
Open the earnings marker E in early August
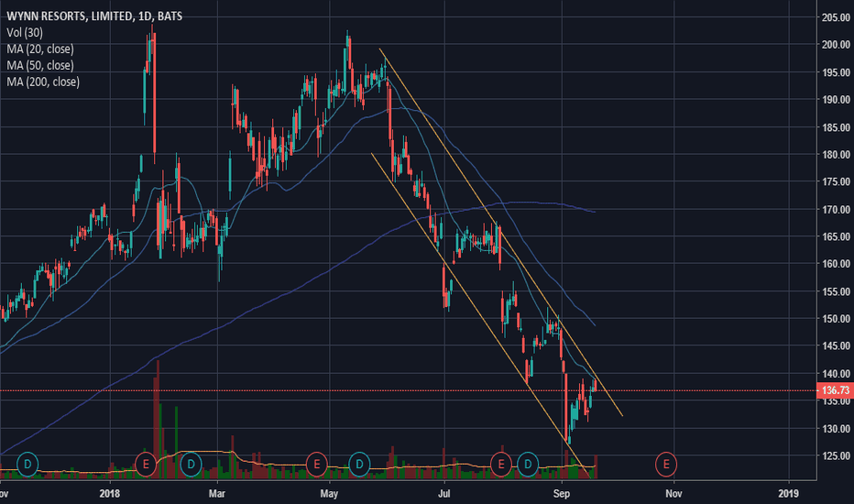click(x=501, y=465)
